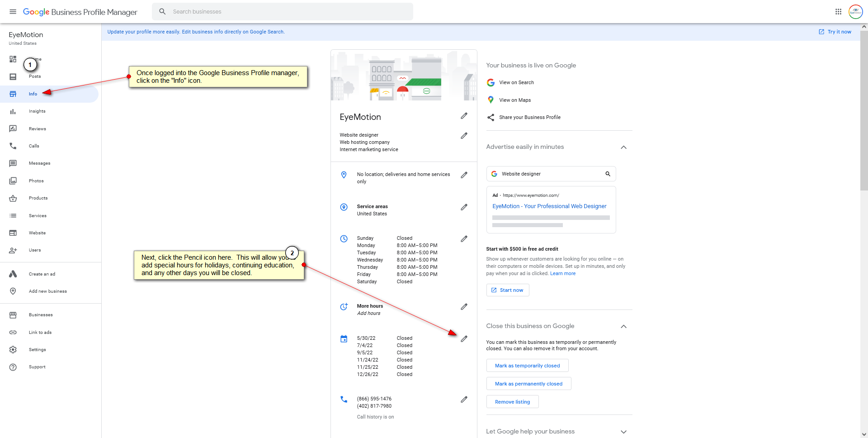Open the Learn more link
This screenshot has height=438, width=868.
click(x=563, y=274)
